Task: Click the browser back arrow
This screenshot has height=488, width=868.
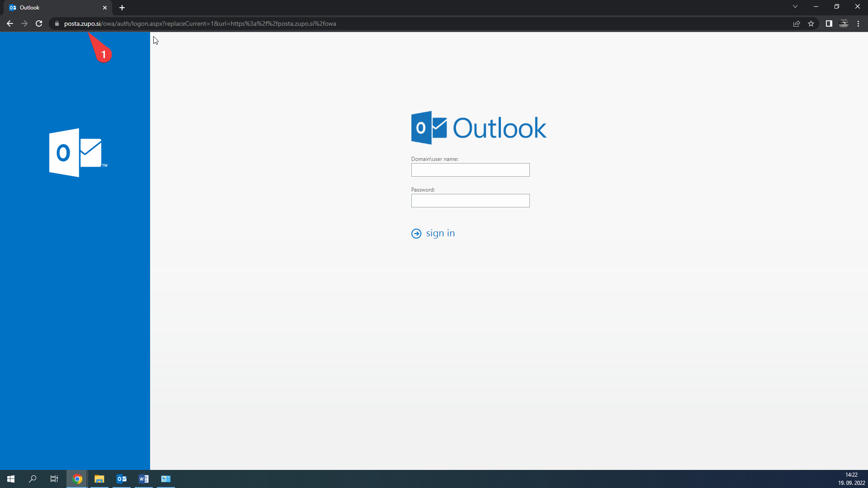Action: tap(9, 23)
